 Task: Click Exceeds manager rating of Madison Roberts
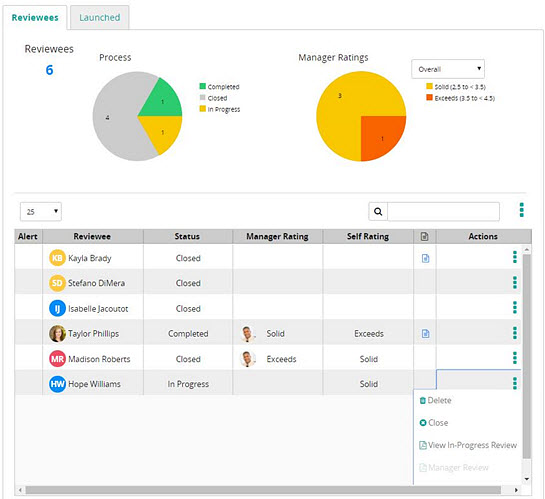point(281,359)
